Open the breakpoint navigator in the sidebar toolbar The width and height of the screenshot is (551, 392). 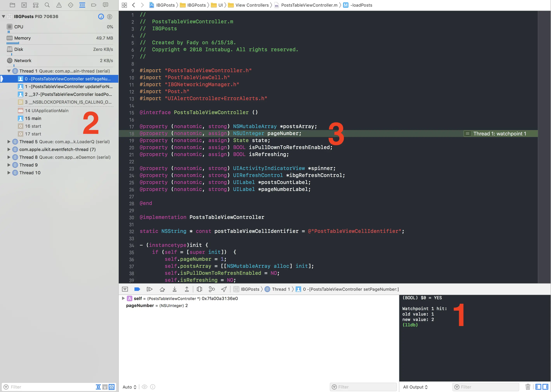tap(94, 5)
